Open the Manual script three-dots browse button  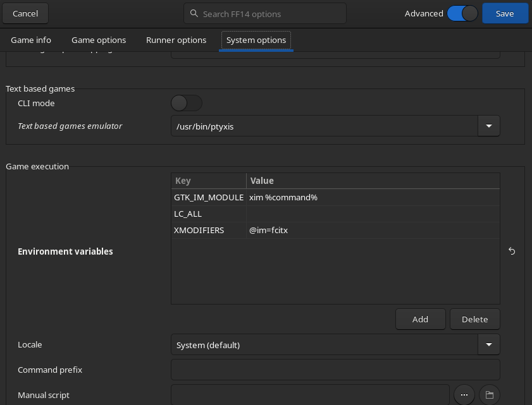(464, 395)
